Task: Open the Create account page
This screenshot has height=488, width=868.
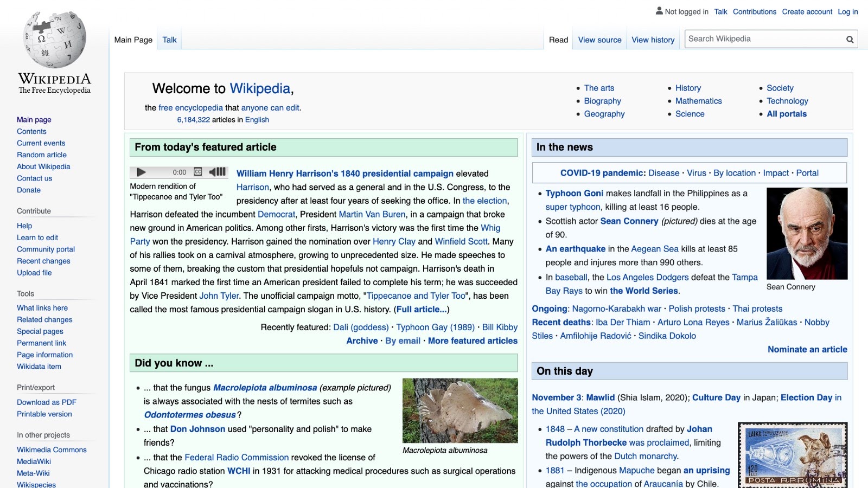Action: [x=807, y=11]
